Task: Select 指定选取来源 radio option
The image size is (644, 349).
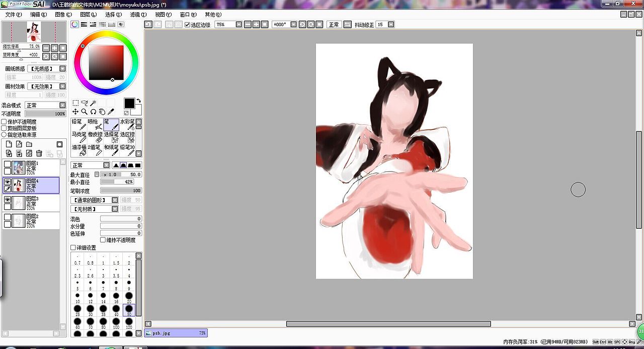Action: 4,135
